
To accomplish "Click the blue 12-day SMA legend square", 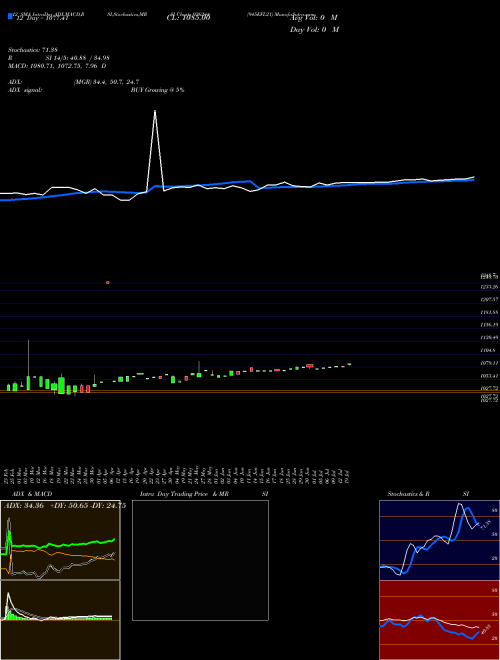I will click(10, 16).
